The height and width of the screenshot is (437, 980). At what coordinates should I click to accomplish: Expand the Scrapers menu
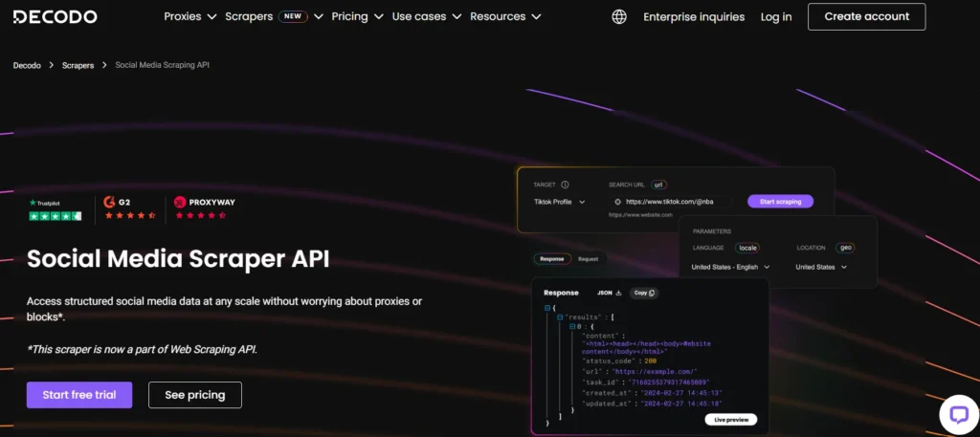click(x=275, y=17)
